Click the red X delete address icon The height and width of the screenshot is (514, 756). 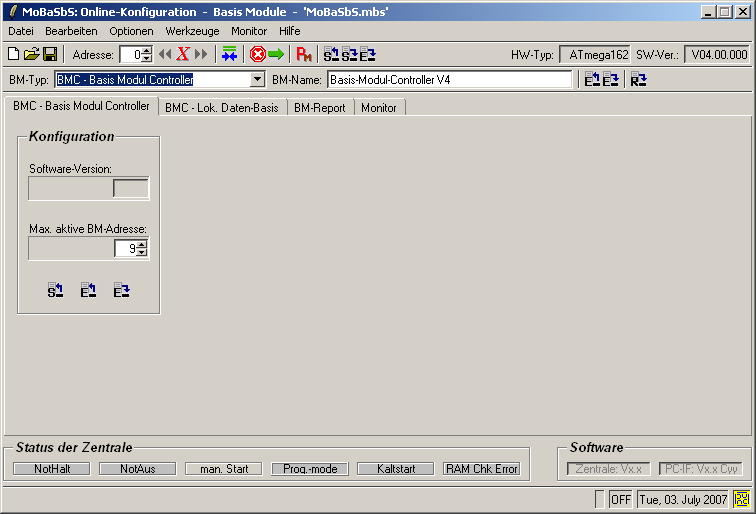click(x=183, y=54)
